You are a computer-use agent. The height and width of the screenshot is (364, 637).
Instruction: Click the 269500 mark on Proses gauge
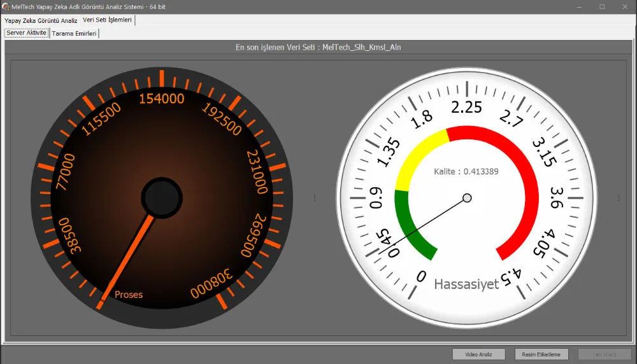coord(254,235)
